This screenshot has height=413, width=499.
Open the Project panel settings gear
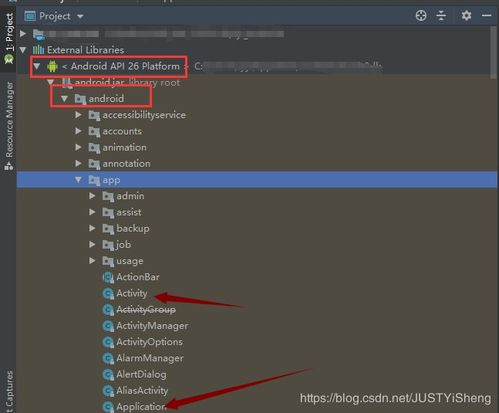pos(466,16)
